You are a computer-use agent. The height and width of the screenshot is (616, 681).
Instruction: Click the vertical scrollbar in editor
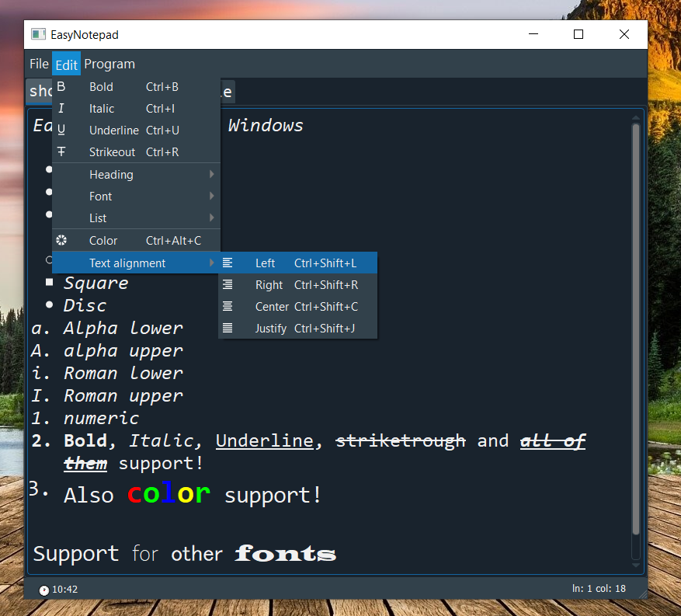point(636,326)
